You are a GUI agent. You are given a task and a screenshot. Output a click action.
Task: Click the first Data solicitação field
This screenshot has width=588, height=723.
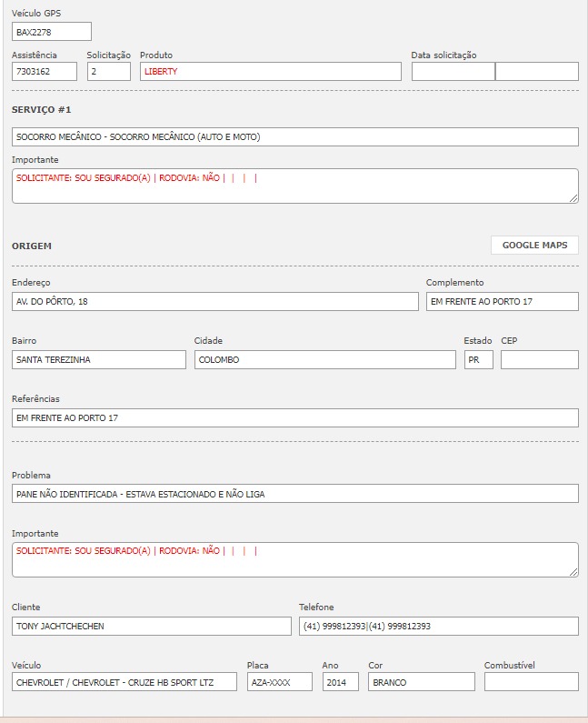tap(453, 71)
